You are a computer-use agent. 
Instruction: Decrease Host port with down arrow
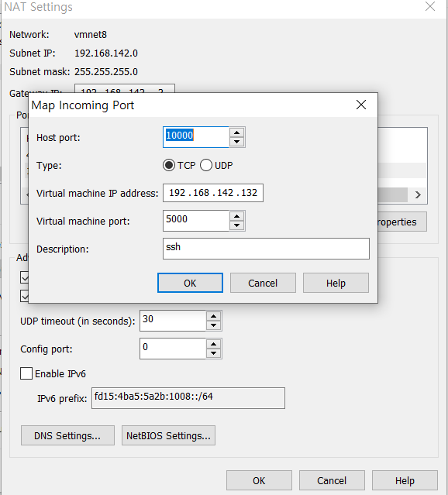tap(237, 142)
